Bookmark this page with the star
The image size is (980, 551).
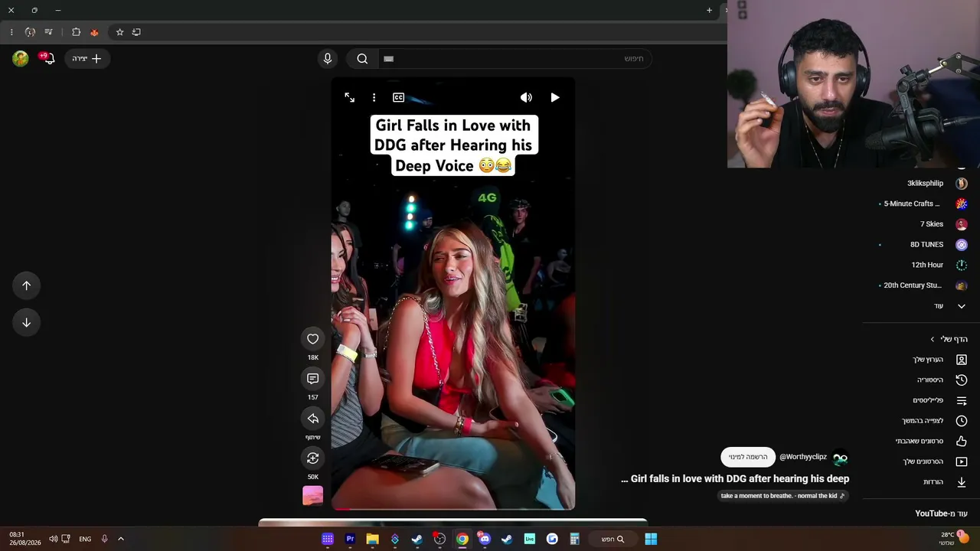click(119, 32)
